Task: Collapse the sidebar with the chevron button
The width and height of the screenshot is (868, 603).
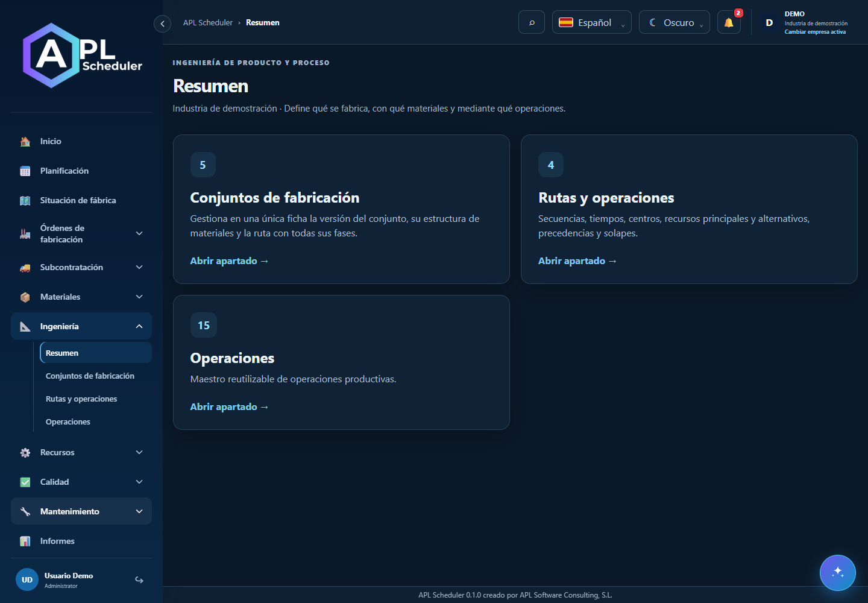Action: (162, 24)
